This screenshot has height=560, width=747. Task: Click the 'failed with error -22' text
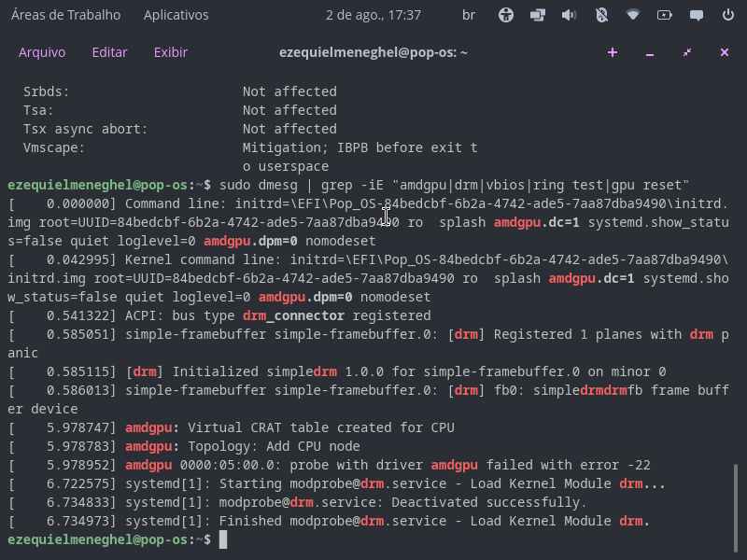569,465
